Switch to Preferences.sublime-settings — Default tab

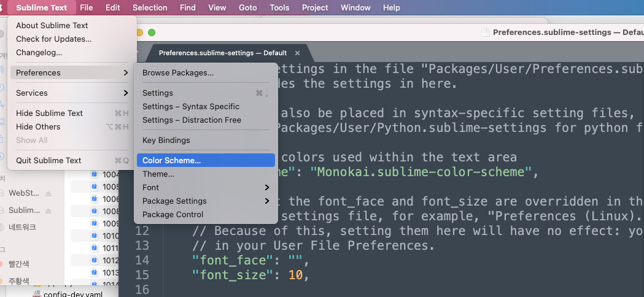(223, 53)
